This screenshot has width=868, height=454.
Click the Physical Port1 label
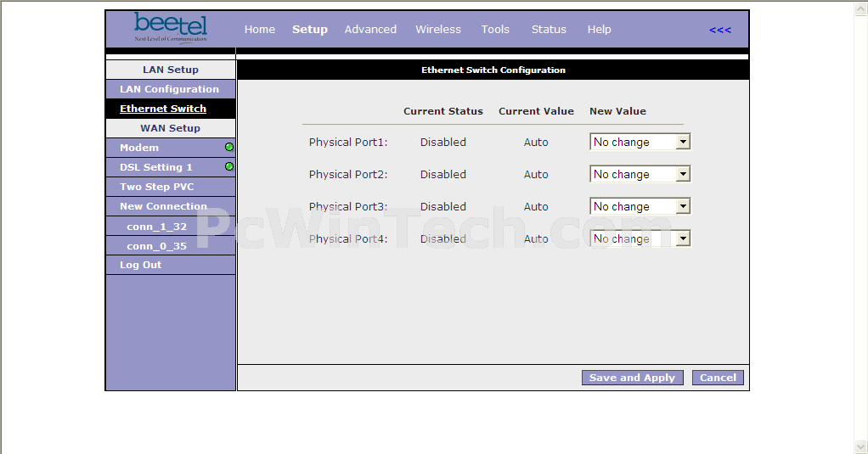tap(348, 142)
